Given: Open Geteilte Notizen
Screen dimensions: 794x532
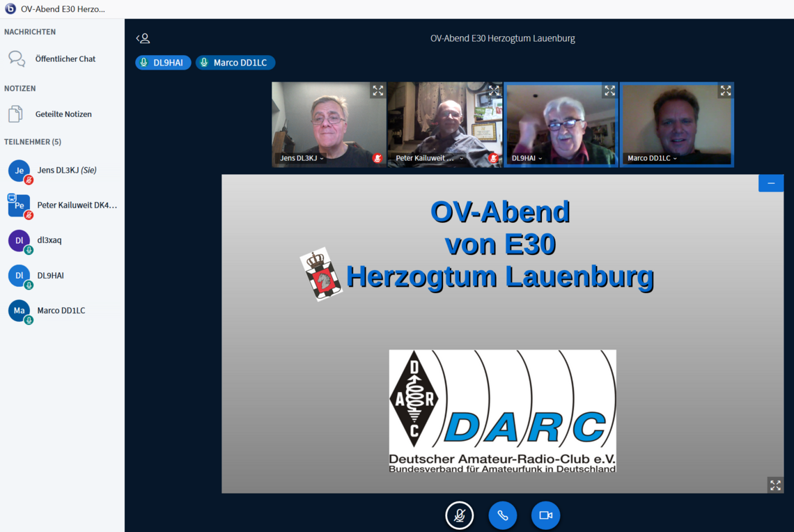Looking at the screenshot, I should click(62, 114).
